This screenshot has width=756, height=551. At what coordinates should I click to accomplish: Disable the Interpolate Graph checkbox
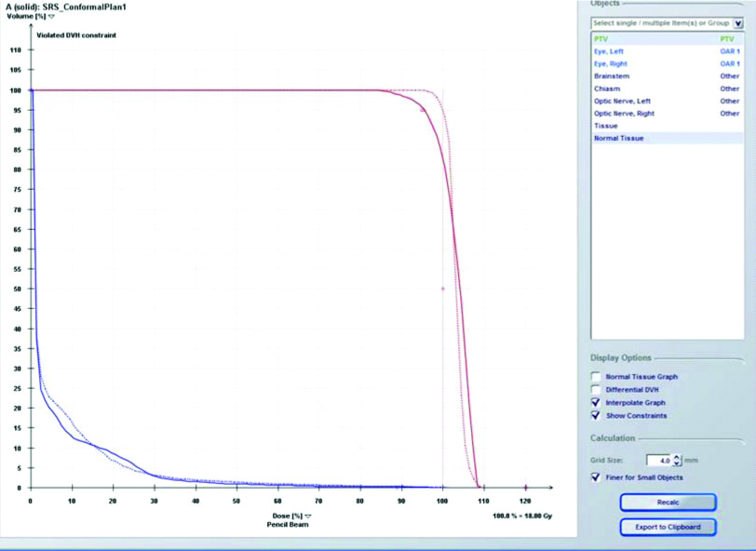pos(596,402)
